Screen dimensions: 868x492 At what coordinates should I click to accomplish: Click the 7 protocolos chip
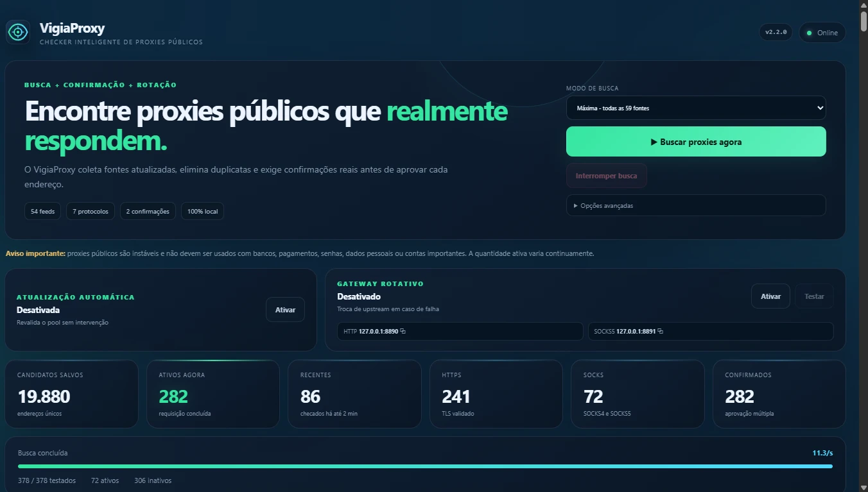click(x=91, y=212)
